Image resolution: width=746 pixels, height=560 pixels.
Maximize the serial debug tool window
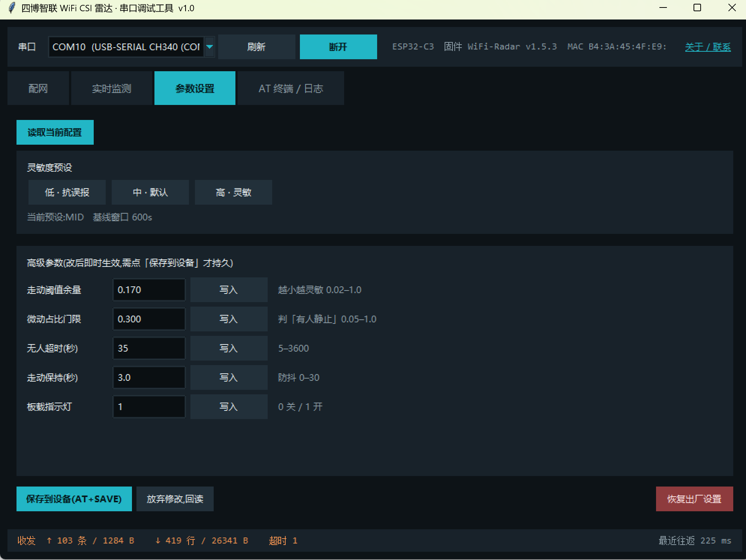click(697, 8)
